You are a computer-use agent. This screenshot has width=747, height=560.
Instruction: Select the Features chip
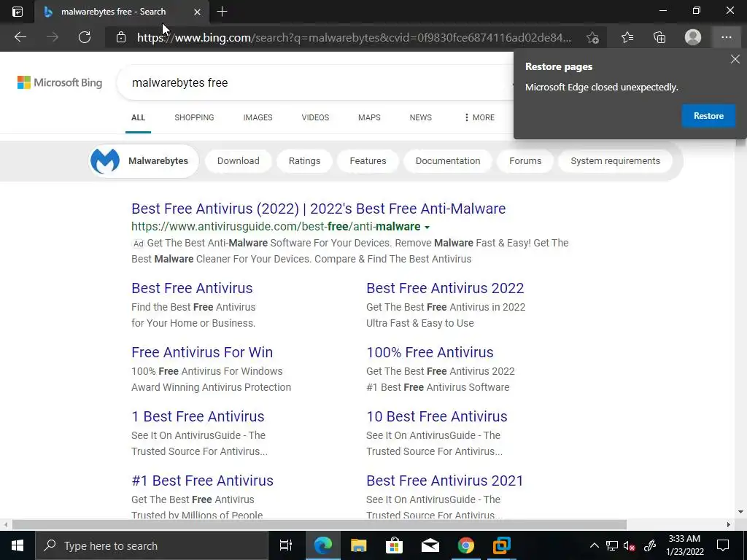368,161
